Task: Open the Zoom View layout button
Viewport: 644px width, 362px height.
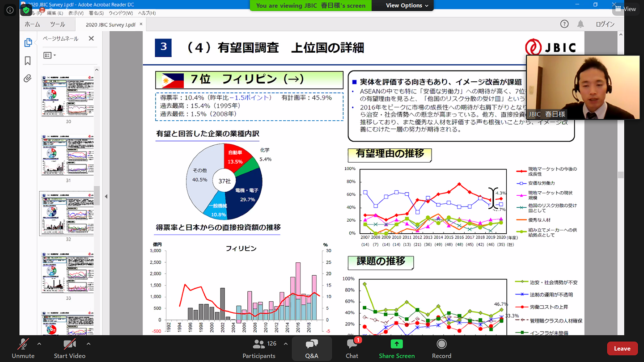Action: [626, 8]
